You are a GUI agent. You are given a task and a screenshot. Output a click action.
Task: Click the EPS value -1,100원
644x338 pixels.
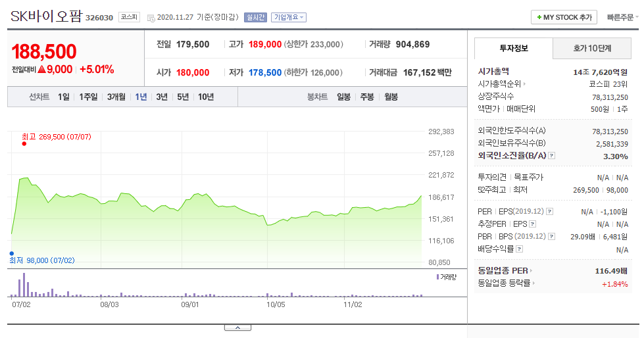[x=614, y=212]
